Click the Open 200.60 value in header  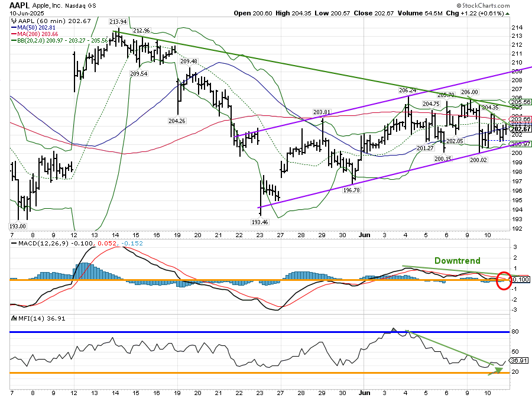tap(253, 13)
